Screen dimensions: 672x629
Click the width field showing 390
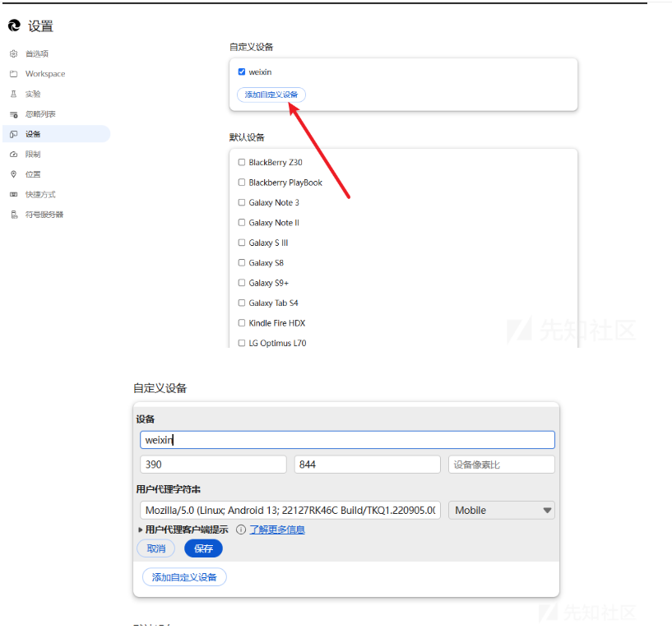coord(213,465)
